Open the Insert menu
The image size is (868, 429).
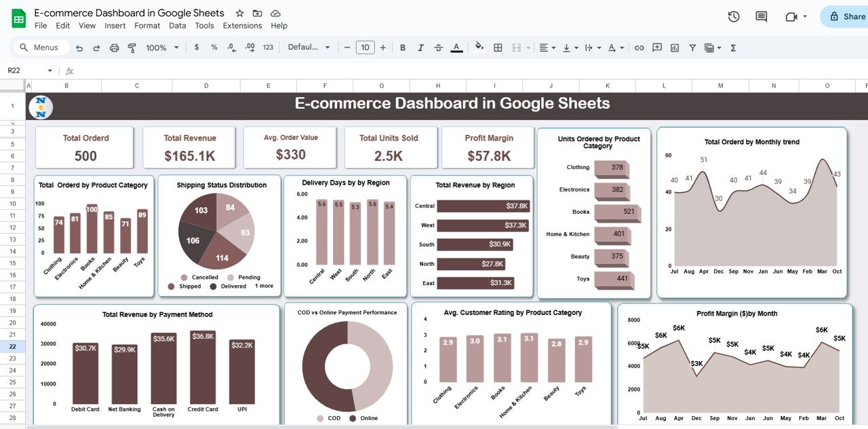point(115,26)
